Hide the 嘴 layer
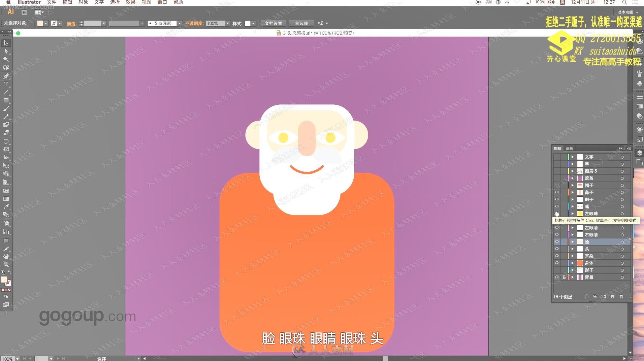 557,206
